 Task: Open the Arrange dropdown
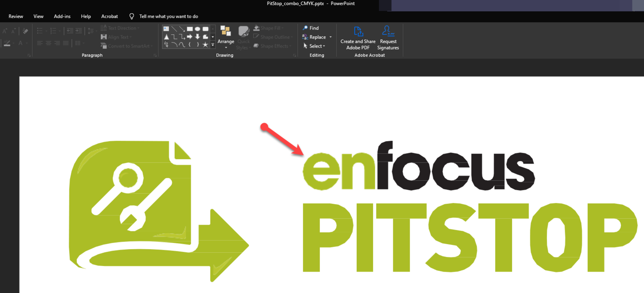point(226,37)
